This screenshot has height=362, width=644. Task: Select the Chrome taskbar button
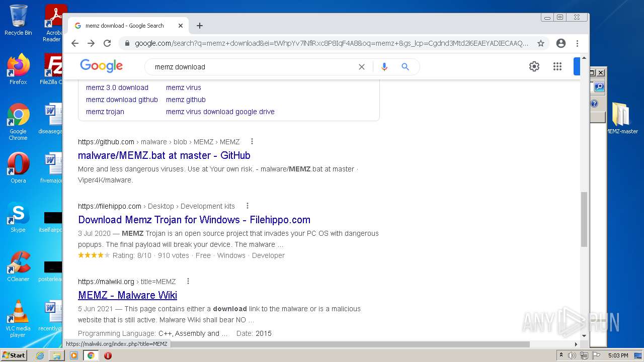tap(91, 355)
